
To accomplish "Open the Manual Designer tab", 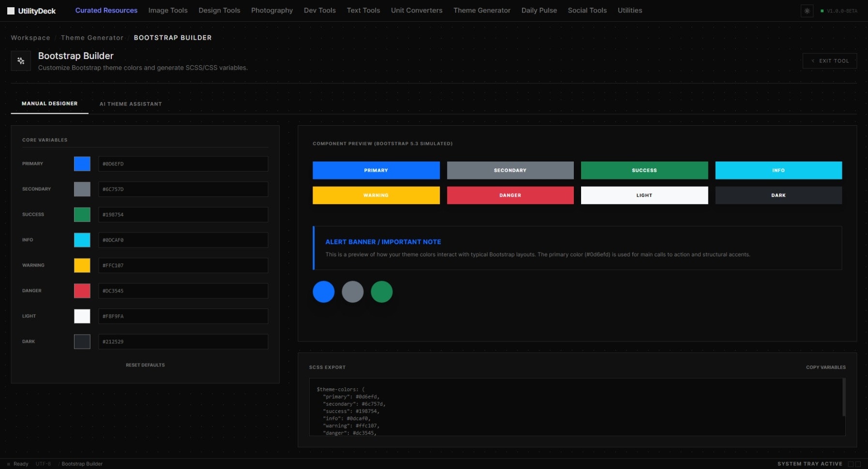I will [49, 103].
